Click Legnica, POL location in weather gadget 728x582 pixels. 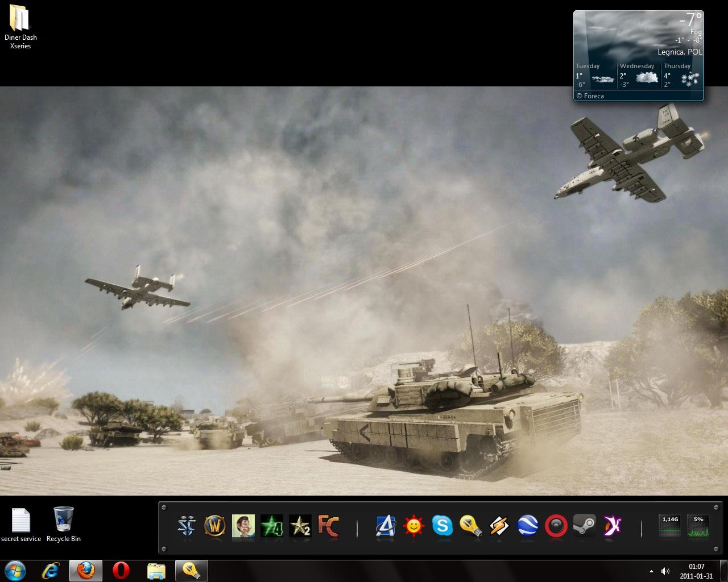click(x=680, y=52)
